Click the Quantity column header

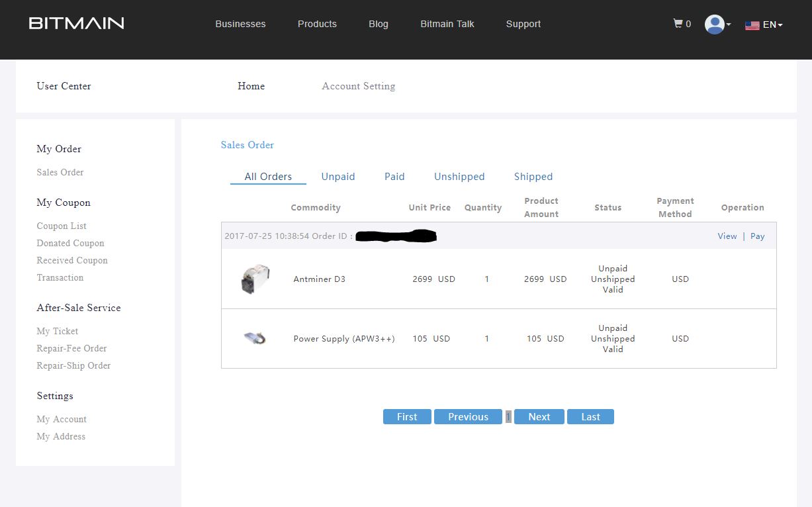[x=483, y=208]
